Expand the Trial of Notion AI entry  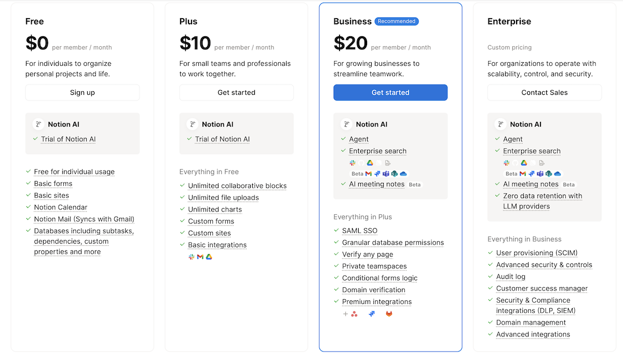click(68, 139)
